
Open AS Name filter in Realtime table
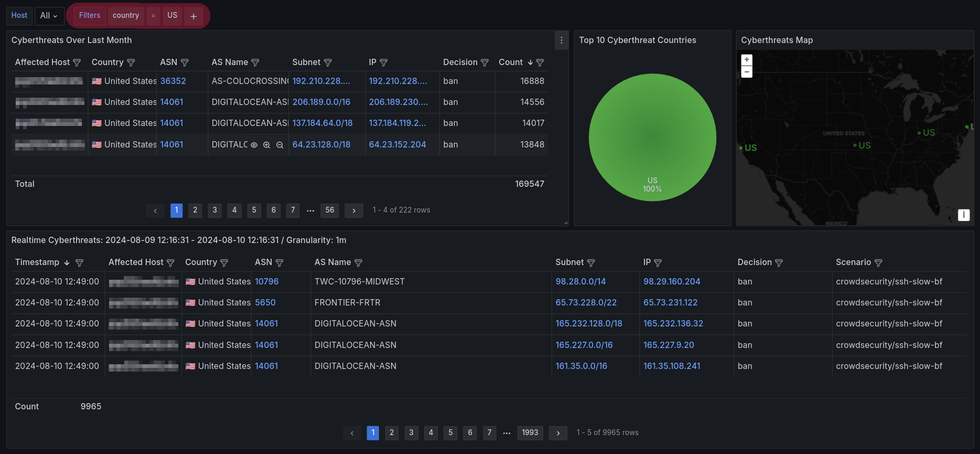point(359,262)
